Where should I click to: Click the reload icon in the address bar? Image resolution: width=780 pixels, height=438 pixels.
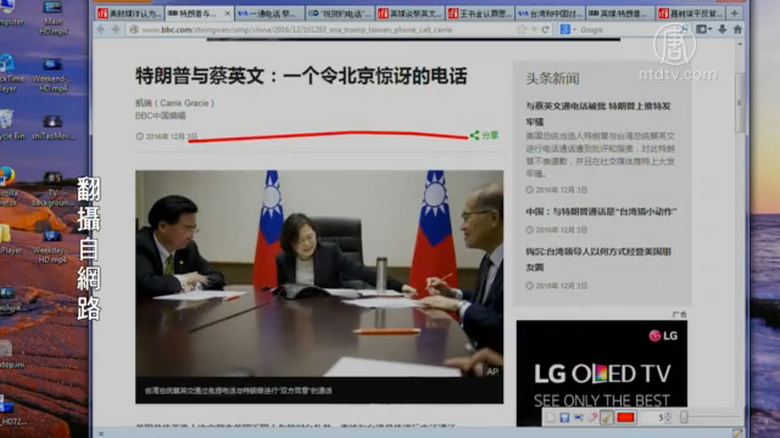545,30
